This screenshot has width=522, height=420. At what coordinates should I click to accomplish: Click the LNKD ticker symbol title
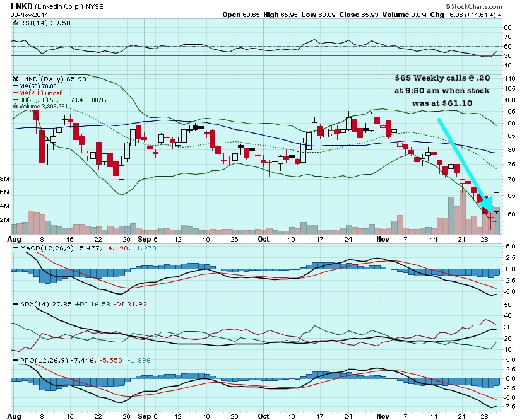tap(23, 6)
